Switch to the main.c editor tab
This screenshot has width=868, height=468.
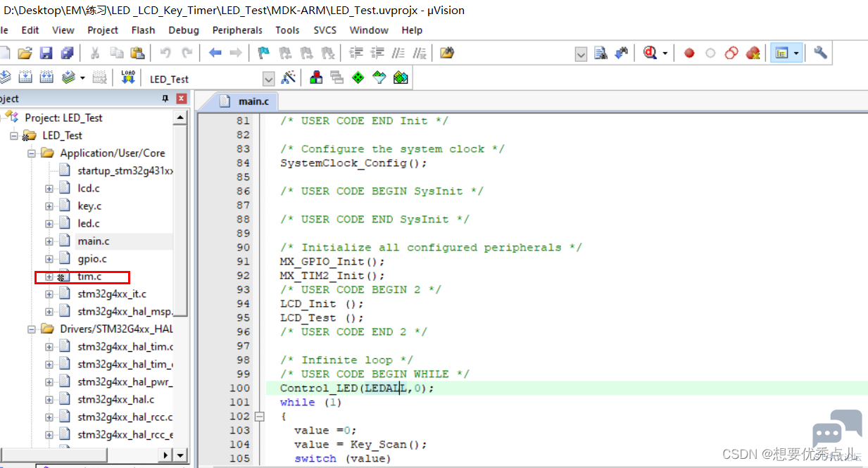tap(244, 101)
